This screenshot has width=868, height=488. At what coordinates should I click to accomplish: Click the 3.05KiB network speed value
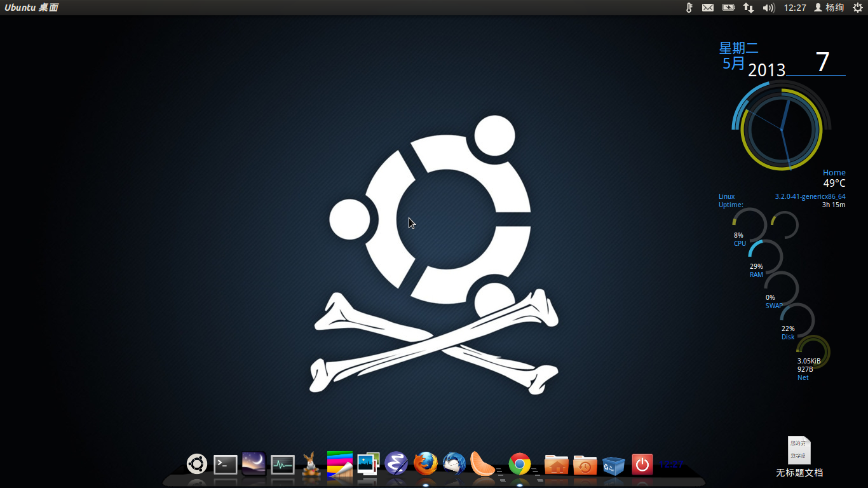(x=809, y=362)
